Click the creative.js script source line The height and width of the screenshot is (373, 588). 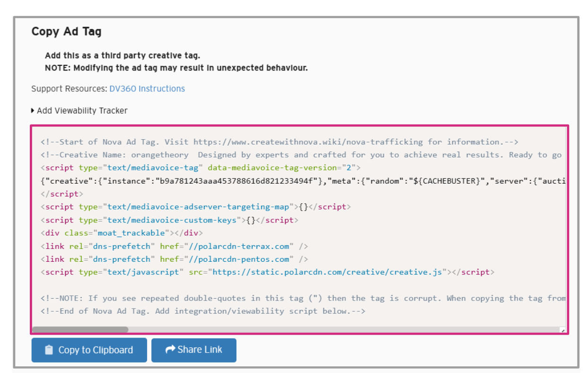coord(267,272)
